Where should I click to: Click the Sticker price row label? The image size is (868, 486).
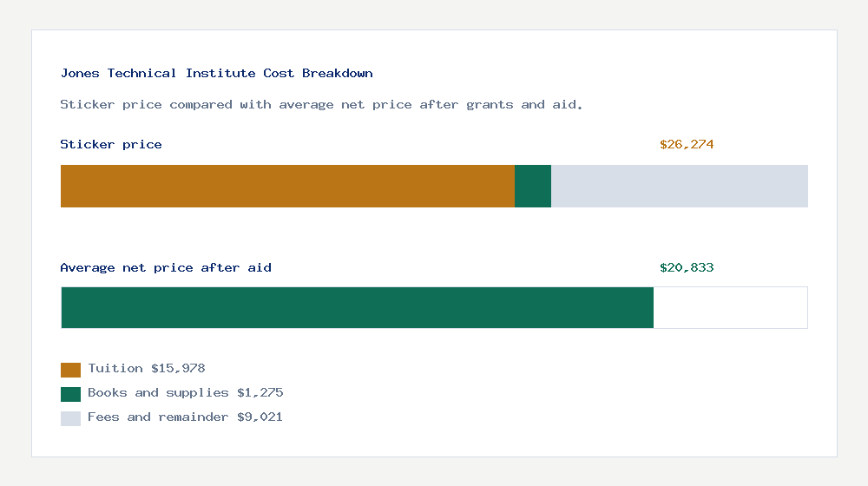pyautogui.click(x=111, y=145)
